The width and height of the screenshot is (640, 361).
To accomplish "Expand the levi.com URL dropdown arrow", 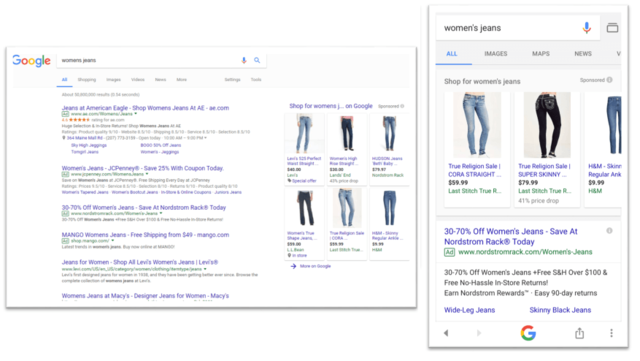I will point(205,269).
